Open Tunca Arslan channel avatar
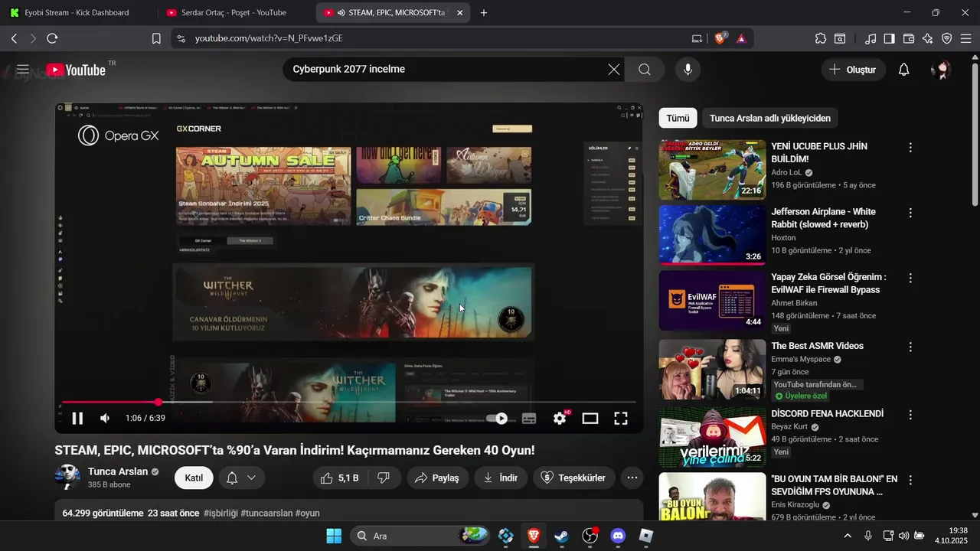 point(67,477)
